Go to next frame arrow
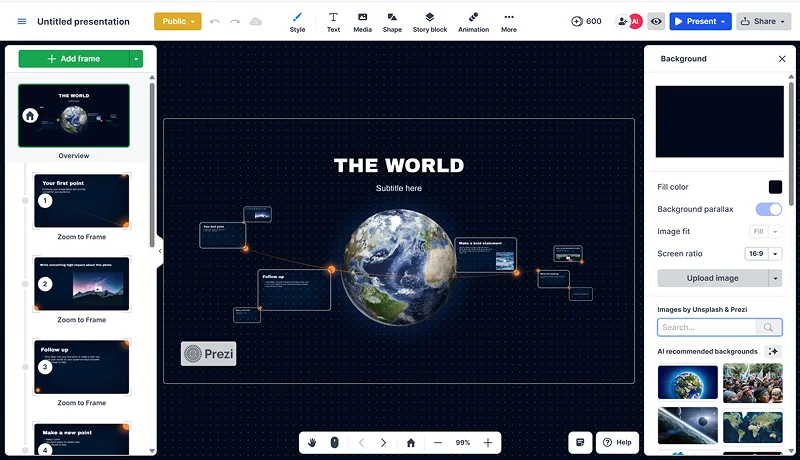 click(383, 443)
